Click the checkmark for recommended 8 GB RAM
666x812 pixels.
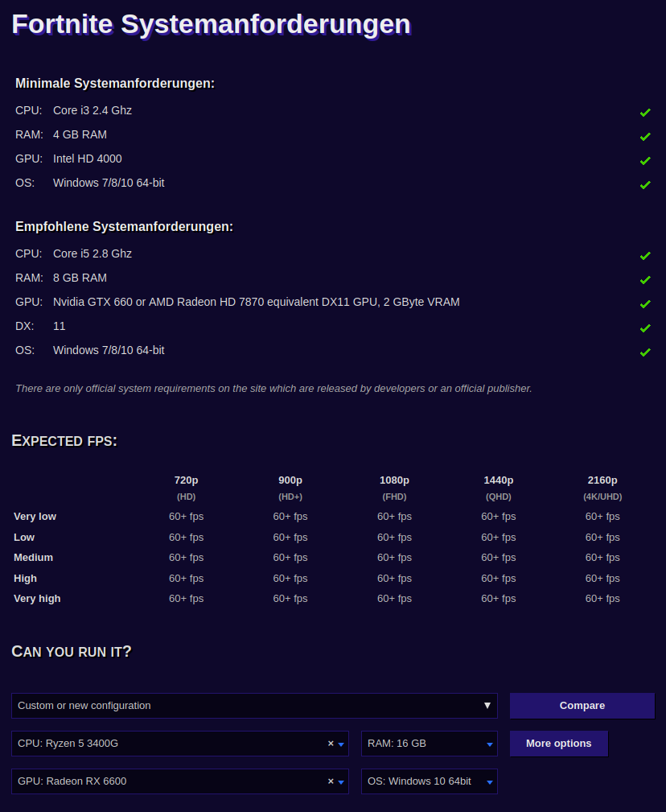pos(645,279)
